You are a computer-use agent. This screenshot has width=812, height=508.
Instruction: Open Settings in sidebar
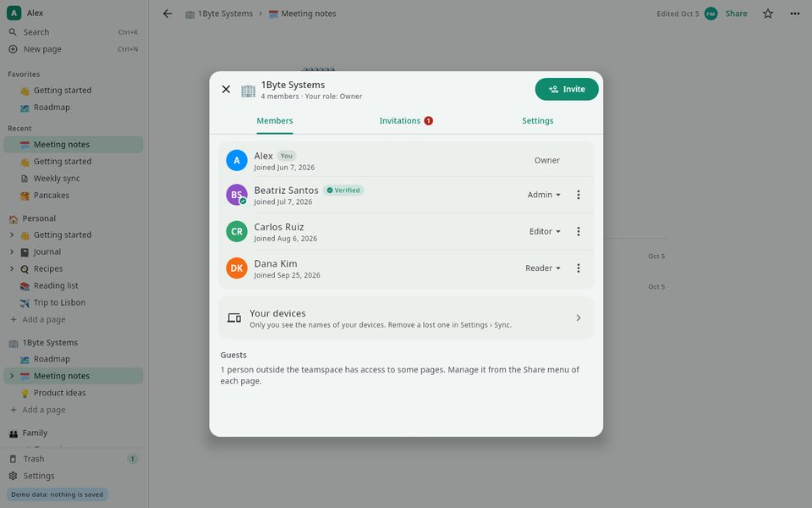coord(73,476)
